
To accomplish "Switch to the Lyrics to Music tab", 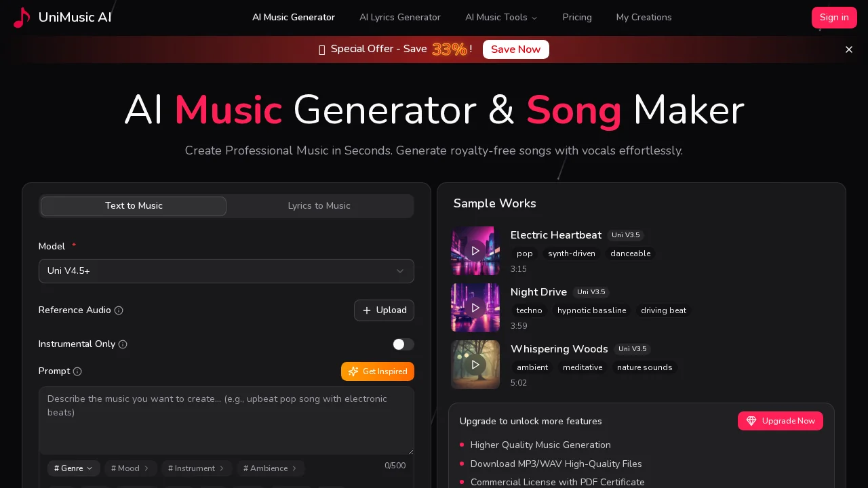I will 319,206.
